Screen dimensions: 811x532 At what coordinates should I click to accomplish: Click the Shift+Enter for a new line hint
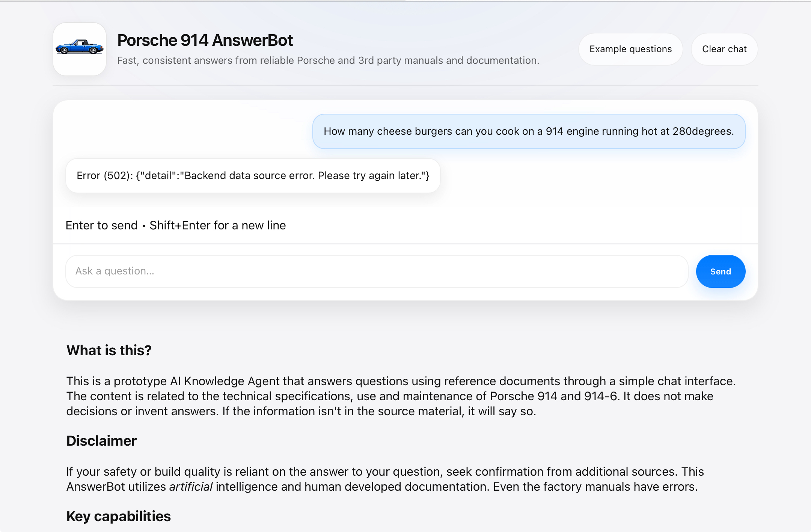tap(217, 225)
